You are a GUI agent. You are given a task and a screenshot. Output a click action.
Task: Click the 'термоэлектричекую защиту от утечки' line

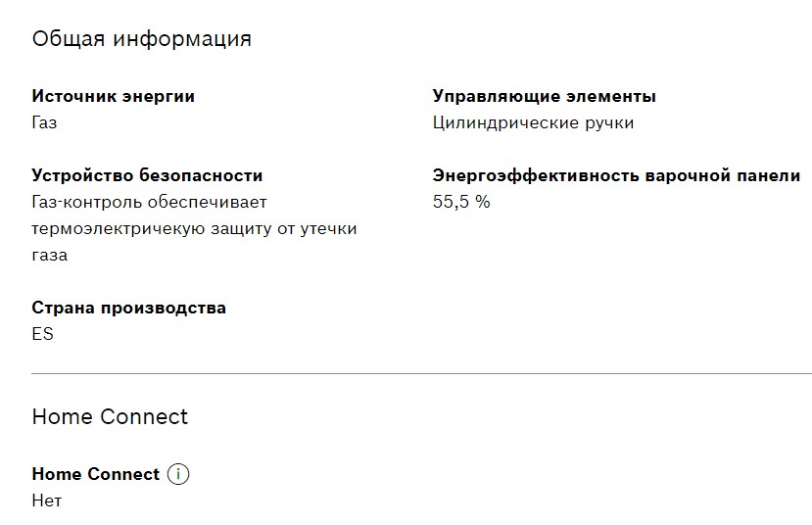(194, 228)
